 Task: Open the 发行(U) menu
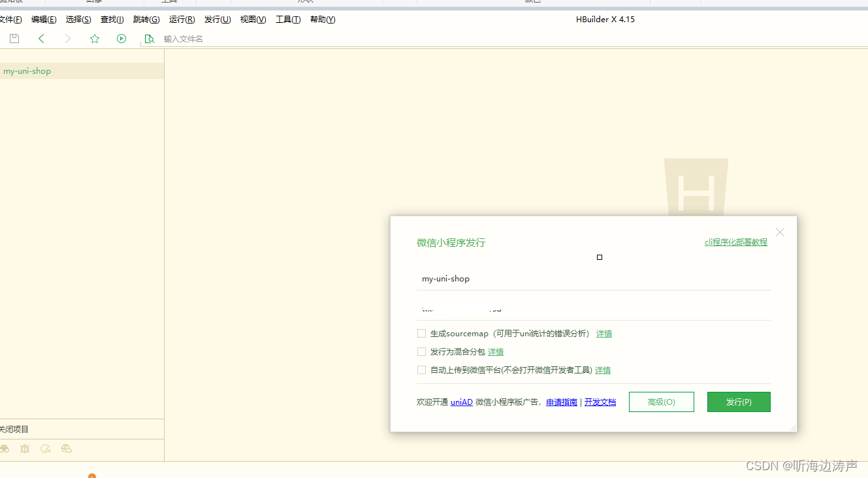pyautogui.click(x=217, y=20)
